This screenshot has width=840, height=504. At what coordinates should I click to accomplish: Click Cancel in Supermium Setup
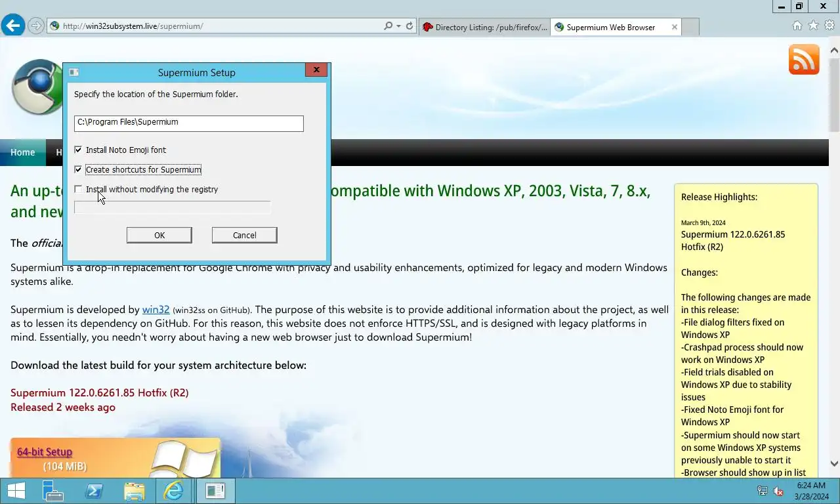point(245,235)
